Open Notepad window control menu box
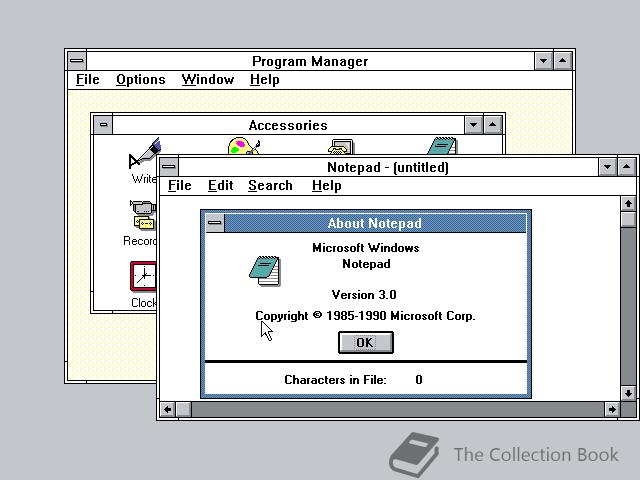 pos(169,167)
